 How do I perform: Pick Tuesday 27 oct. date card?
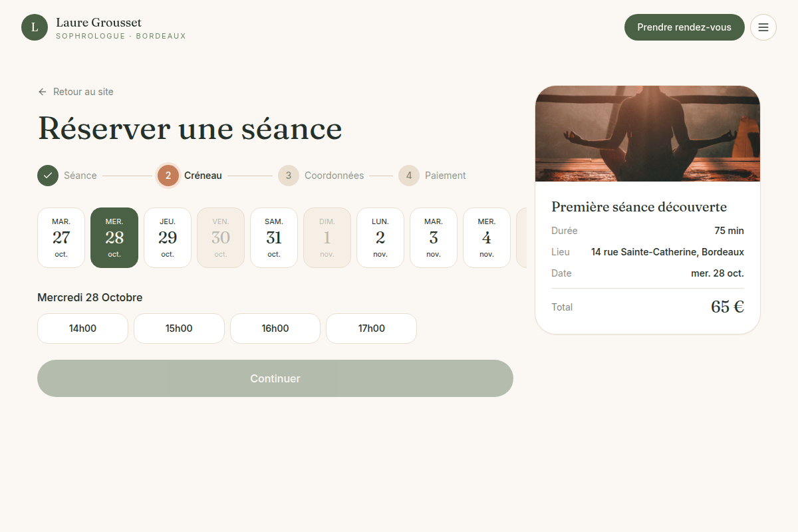pos(61,238)
